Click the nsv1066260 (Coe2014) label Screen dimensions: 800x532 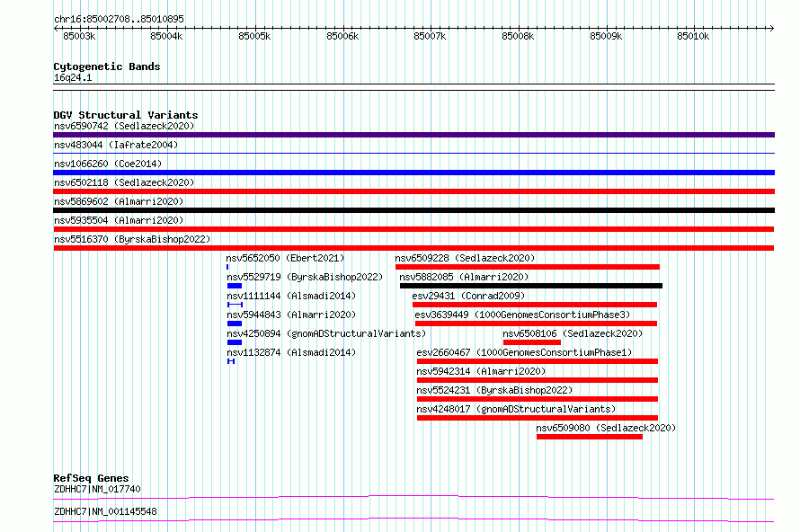(x=108, y=164)
